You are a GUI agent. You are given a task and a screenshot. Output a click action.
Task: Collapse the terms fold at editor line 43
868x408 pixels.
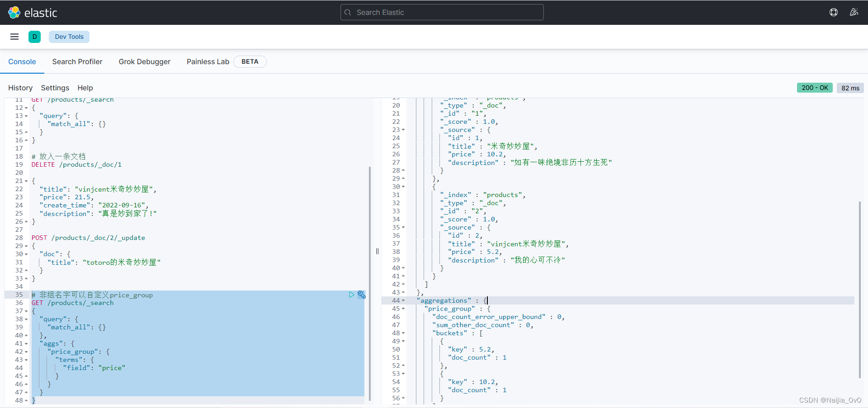click(x=26, y=360)
